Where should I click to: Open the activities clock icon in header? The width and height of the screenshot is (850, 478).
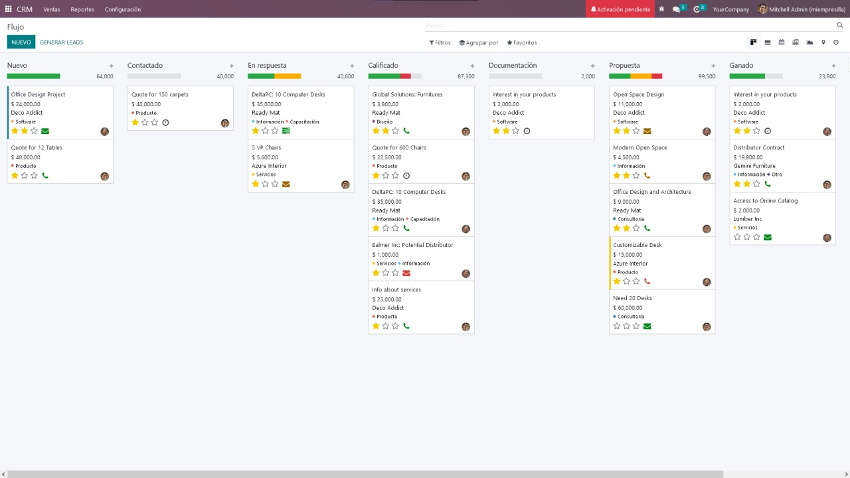(x=697, y=9)
